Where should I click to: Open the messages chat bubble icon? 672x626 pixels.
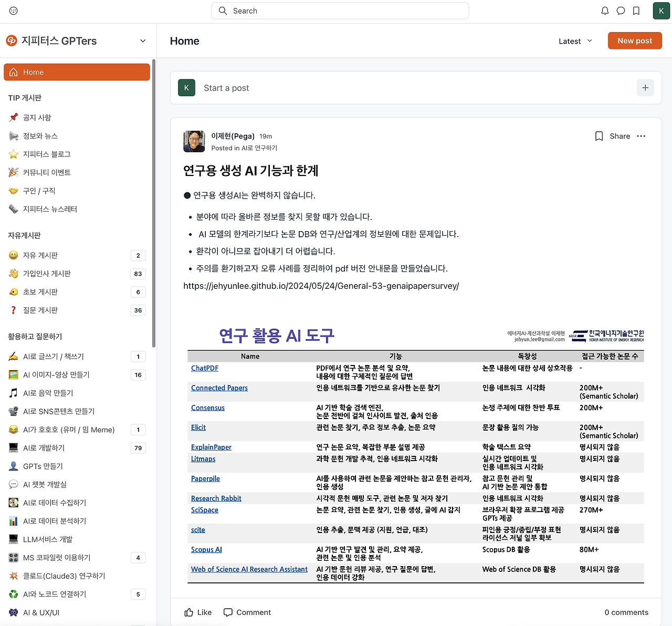[x=621, y=11]
